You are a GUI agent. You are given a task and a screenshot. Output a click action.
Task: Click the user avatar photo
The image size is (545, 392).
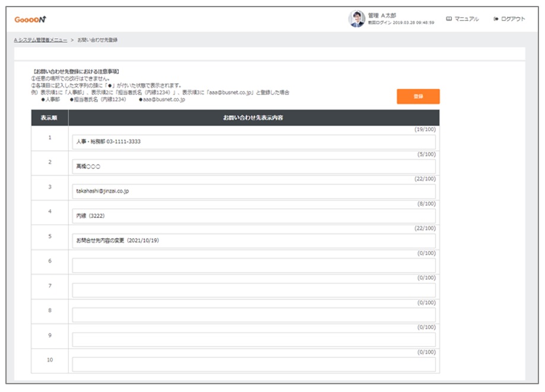pyautogui.click(x=357, y=18)
